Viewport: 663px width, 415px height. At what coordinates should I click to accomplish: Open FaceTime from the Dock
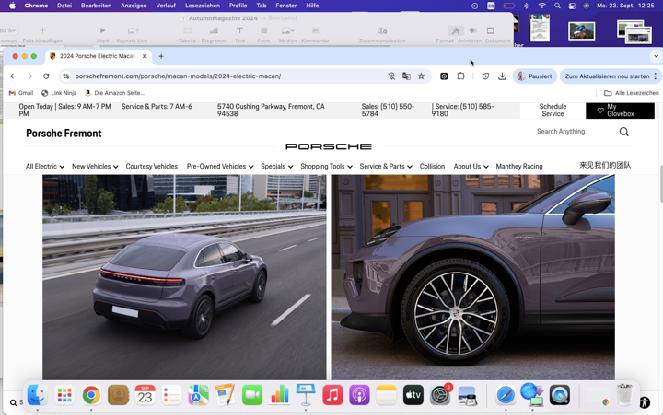point(252,395)
